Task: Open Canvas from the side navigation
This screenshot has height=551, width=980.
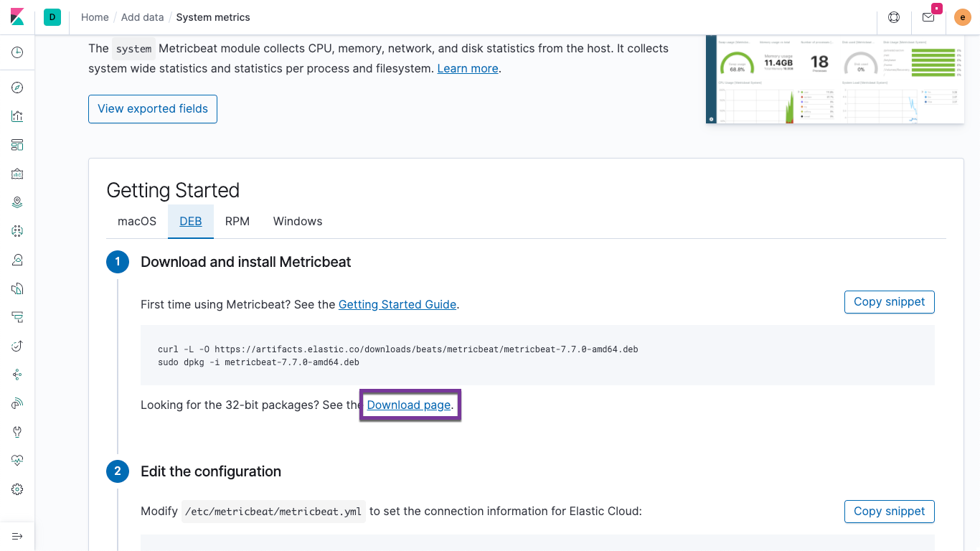Action: pyautogui.click(x=17, y=174)
